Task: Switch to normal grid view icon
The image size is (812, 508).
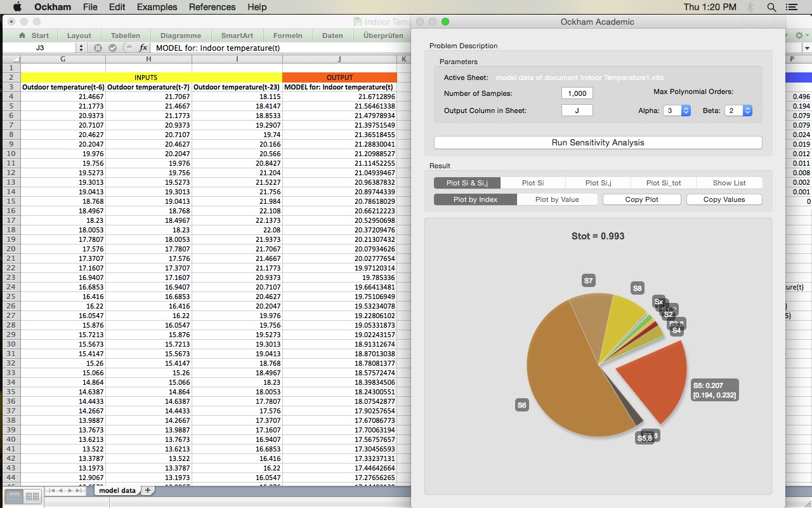Action: tap(14, 496)
